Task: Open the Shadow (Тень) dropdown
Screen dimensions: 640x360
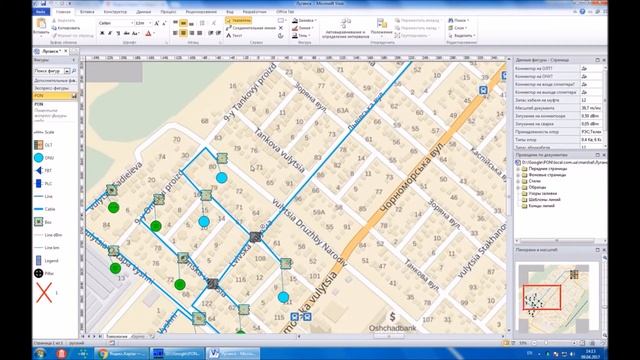Action: [301, 36]
